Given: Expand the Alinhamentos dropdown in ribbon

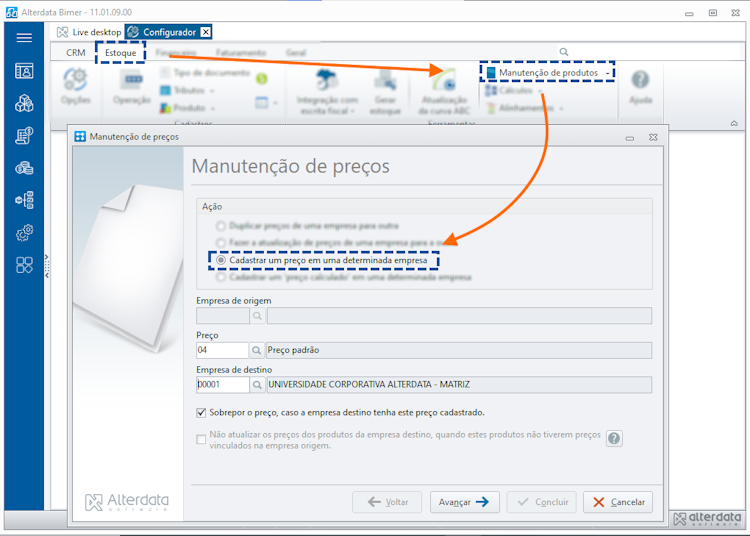Looking at the screenshot, I should tap(561, 109).
